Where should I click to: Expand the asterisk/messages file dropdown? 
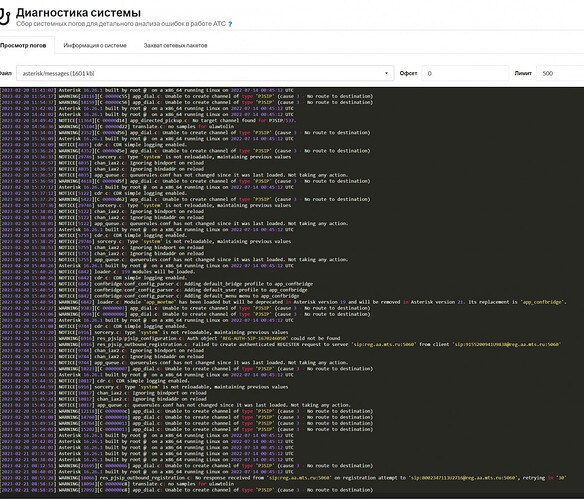pos(205,73)
